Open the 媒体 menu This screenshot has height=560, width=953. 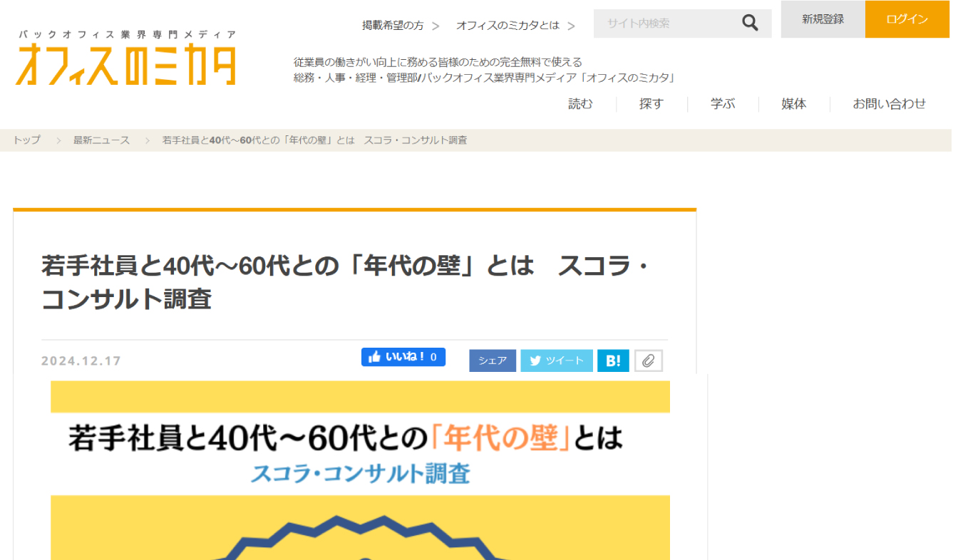coord(794,104)
